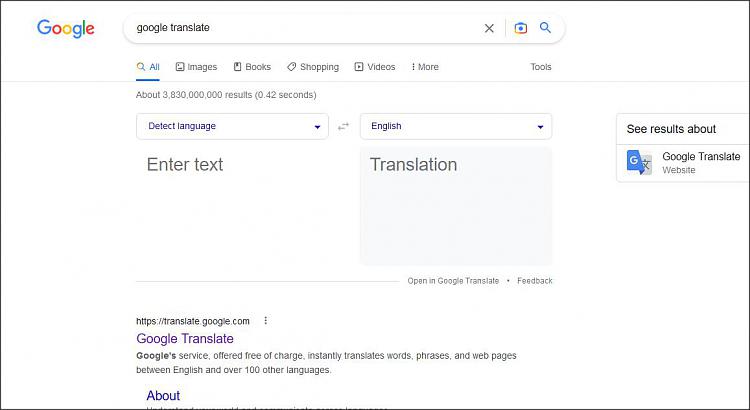Expand the English target language dropdown
This screenshot has width=750, height=410.
coord(456,126)
